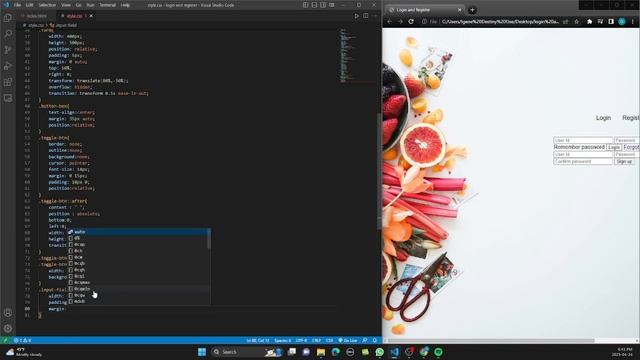Click the Register toggle button on the web page
The image size is (640, 360).
pyautogui.click(x=630, y=118)
